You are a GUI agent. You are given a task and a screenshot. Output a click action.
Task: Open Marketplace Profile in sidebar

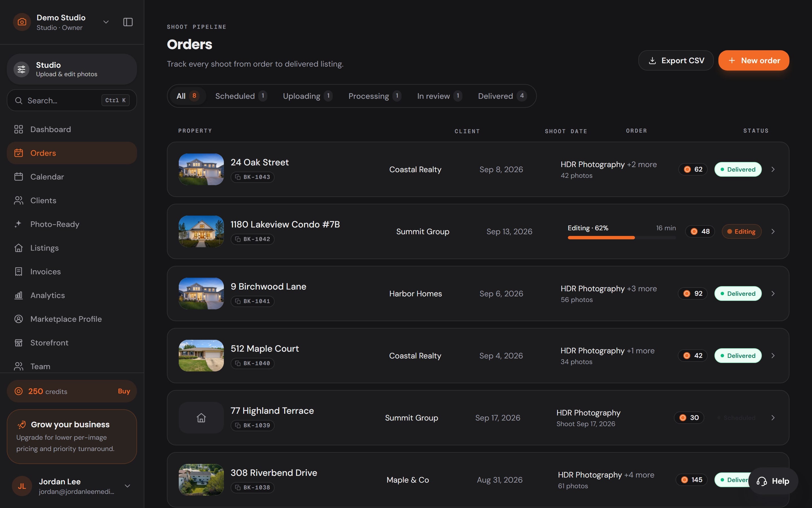(x=72, y=319)
